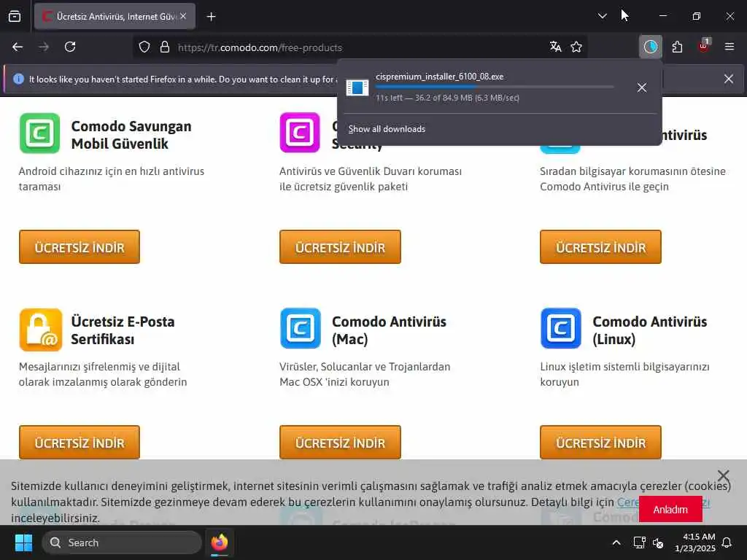Close the Ücretsiz Antivirüs tab
The width and height of the screenshot is (747, 560).
point(183,16)
